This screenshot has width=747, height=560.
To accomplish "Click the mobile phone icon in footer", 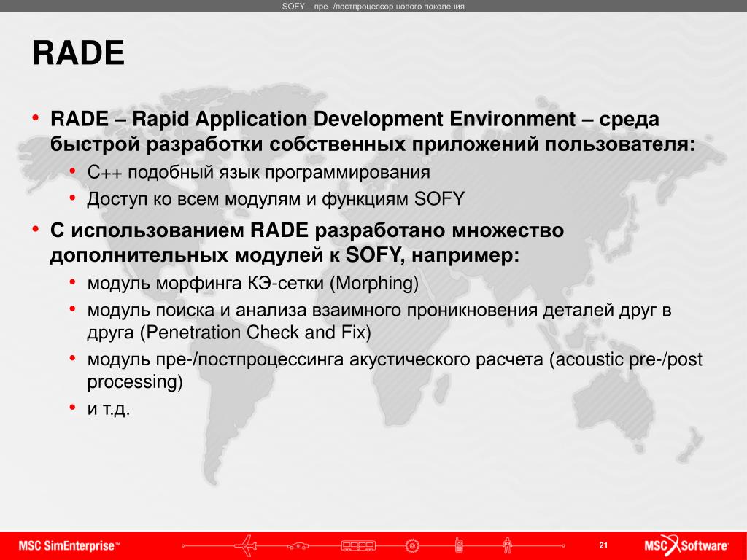I will (x=459, y=545).
